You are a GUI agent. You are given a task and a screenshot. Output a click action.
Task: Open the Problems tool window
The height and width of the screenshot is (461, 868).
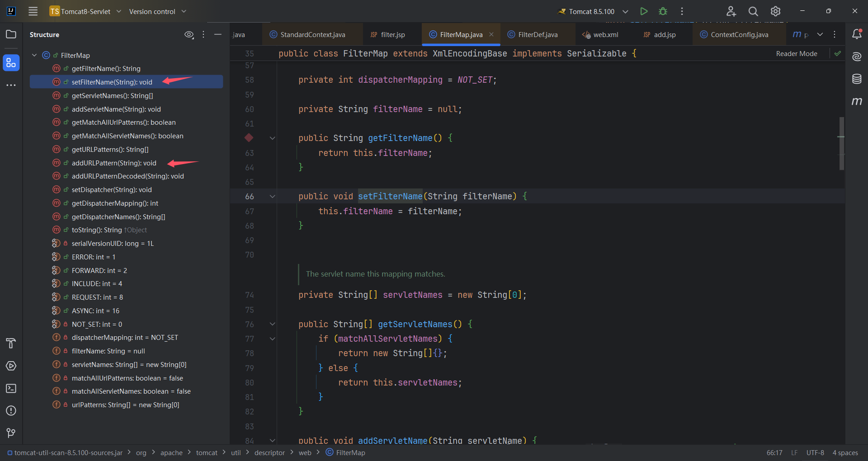11,410
